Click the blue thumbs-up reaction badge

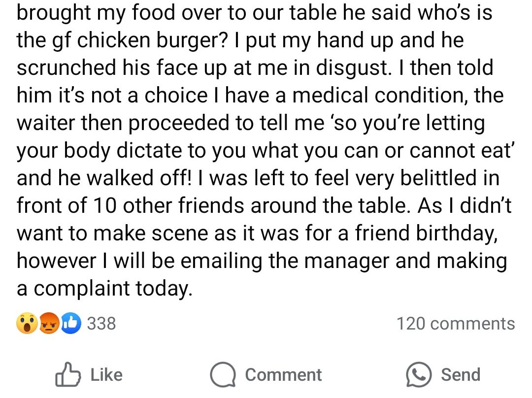[71, 323]
